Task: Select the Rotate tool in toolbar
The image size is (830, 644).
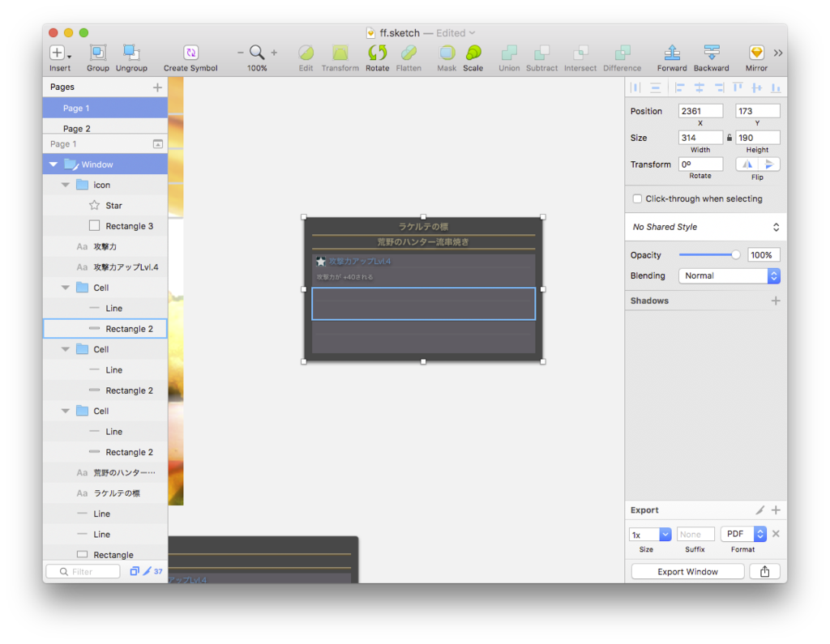Action: pyautogui.click(x=377, y=58)
